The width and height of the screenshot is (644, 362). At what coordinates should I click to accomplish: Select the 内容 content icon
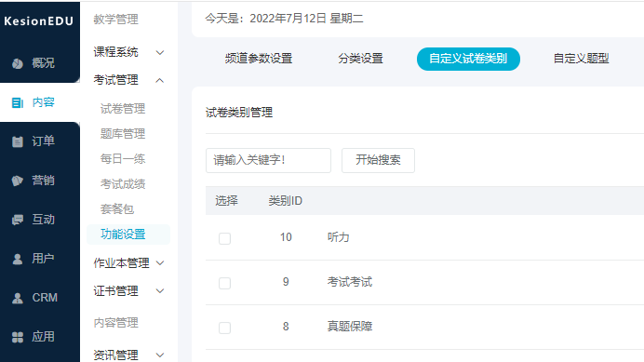click(x=18, y=102)
